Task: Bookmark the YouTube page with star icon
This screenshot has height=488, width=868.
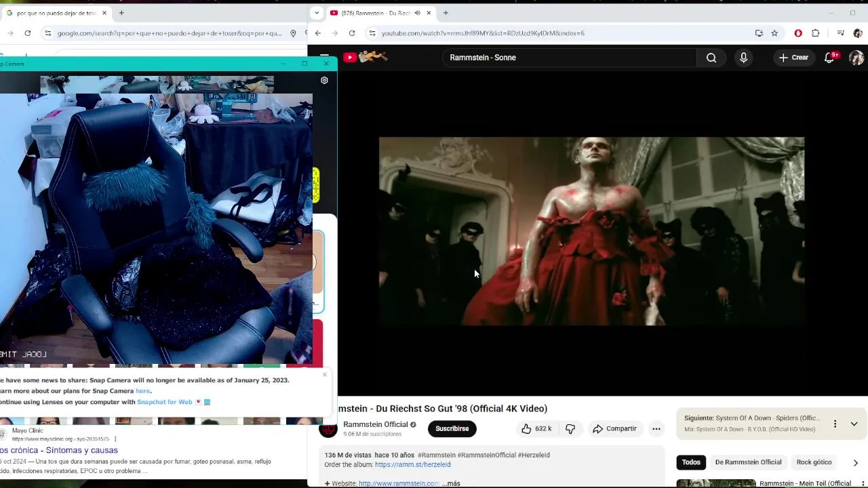Action: point(774,33)
